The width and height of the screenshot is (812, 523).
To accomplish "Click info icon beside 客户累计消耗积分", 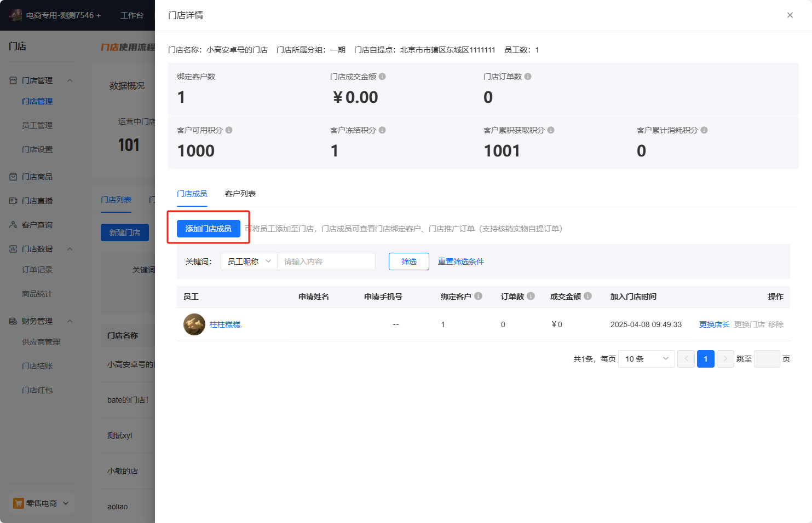I will [704, 130].
